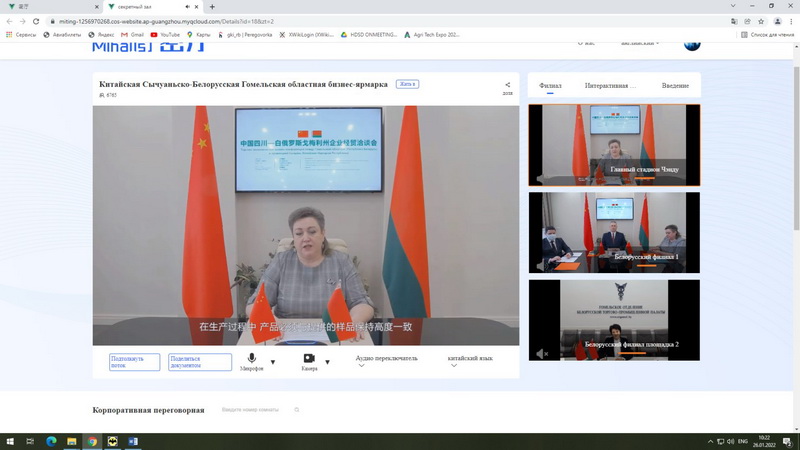Open the Карты maps bookmark

(x=198, y=35)
